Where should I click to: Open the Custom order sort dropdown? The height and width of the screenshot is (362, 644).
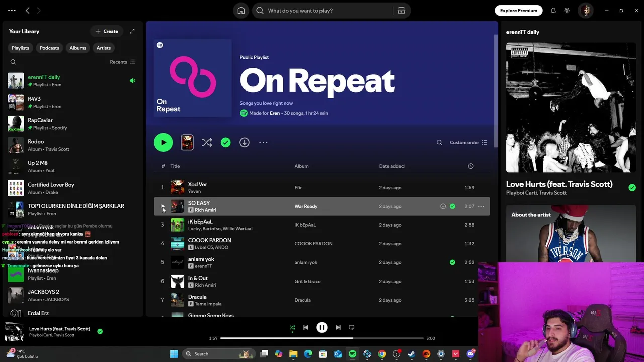(468, 143)
